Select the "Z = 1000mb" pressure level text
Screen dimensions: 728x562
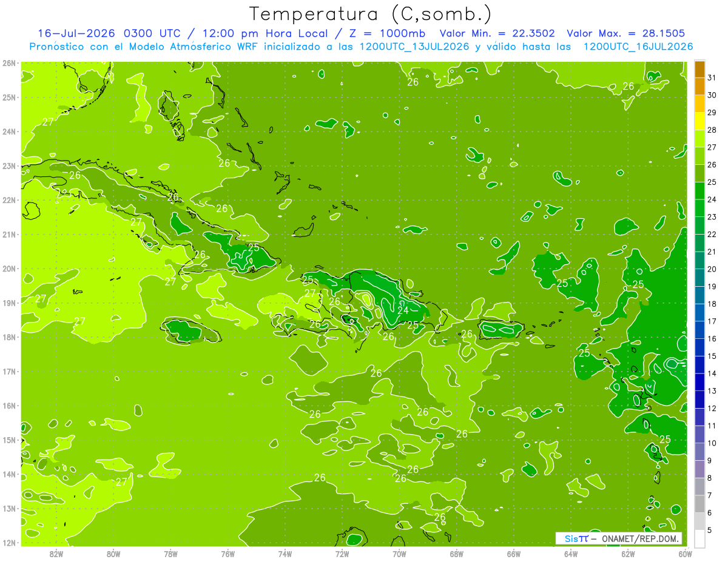386,33
